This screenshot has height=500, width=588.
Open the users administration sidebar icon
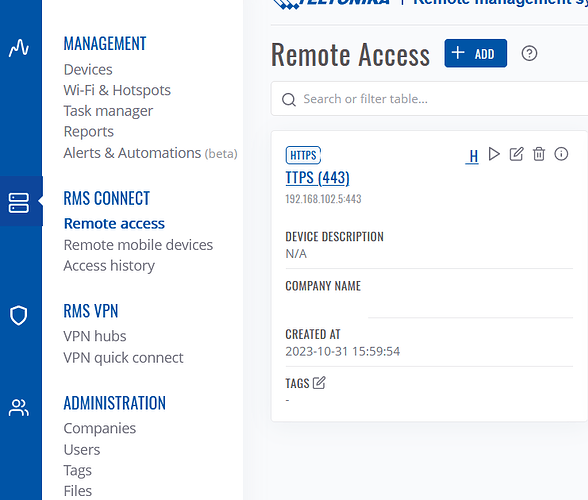coord(19,408)
